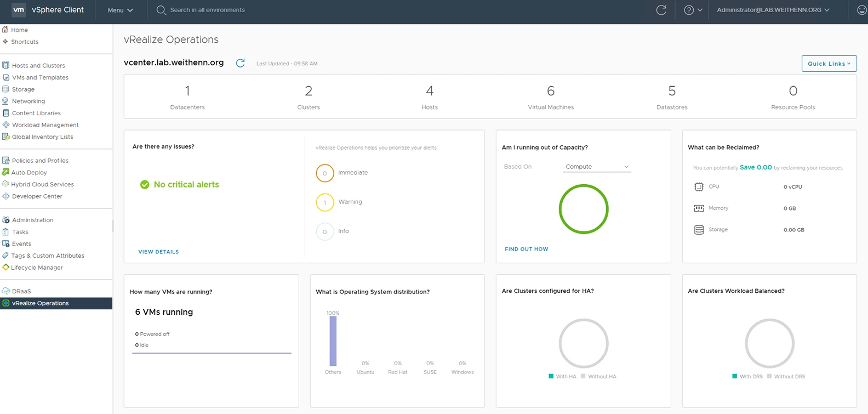Click the Lifecycle Manager icon
Screen dimensions: 868x414
[5, 267]
